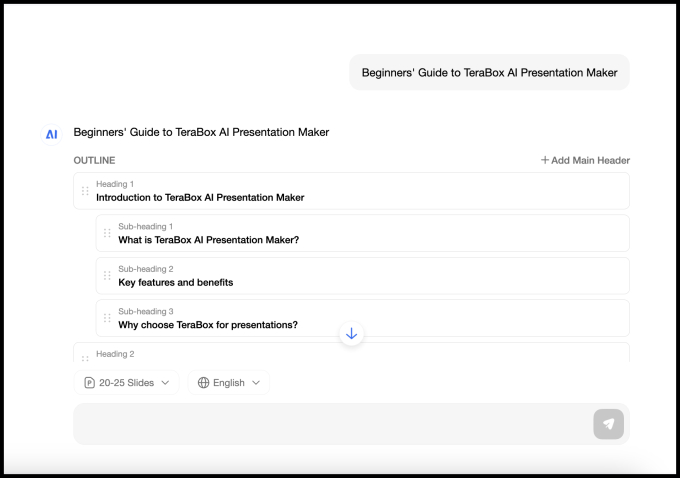Image resolution: width=680 pixels, height=478 pixels.
Task: Select 'Introduction to TeraBox AI Presentation Maker' heading text
Action: [200, 198]
